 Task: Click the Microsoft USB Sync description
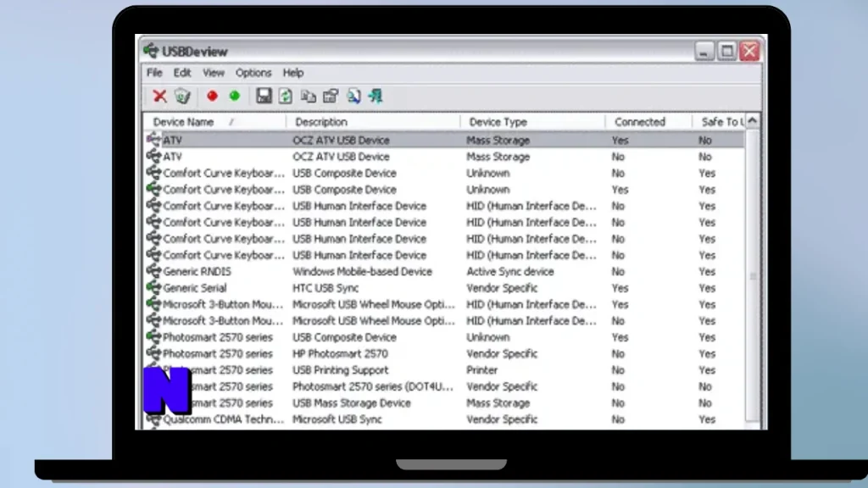337,419
